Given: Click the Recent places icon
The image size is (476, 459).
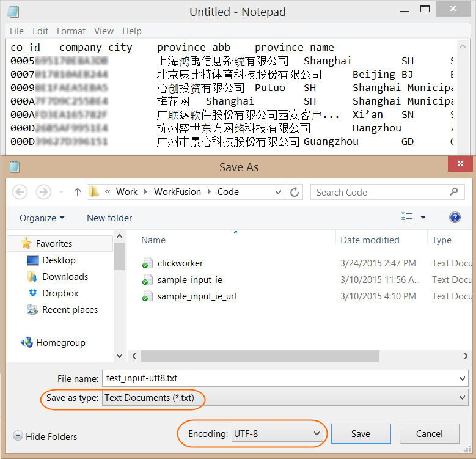Looking at the screenshot, I should pyautogui.click(x=32, y=310).
